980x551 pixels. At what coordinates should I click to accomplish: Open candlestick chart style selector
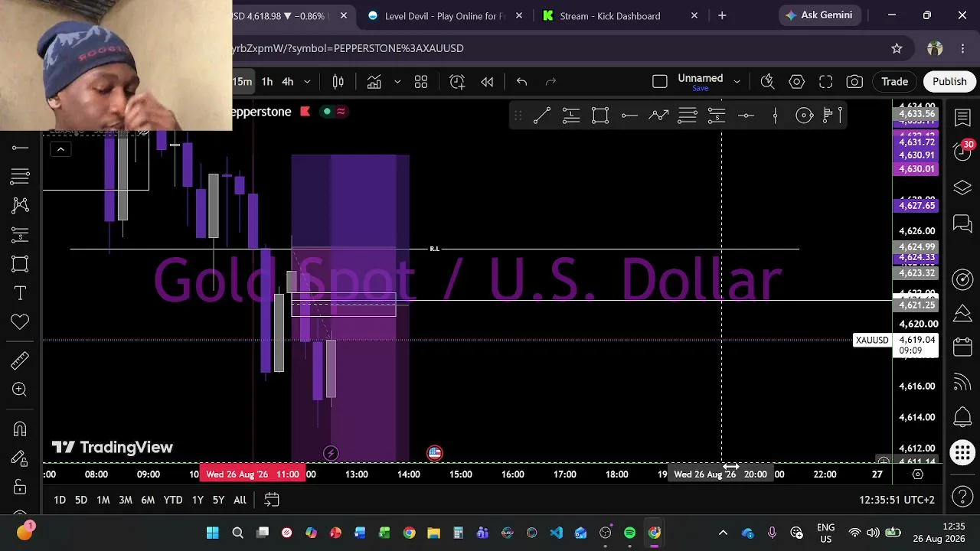(x=338, y=82)
